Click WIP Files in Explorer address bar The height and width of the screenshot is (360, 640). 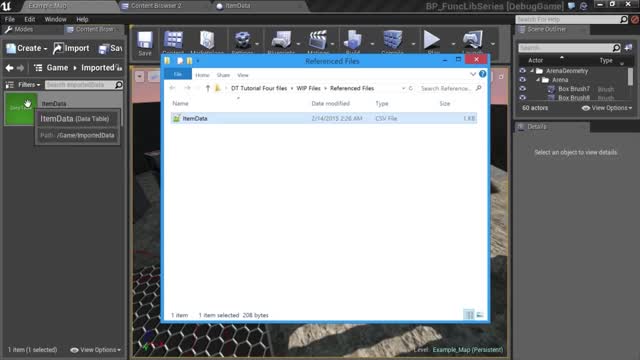[308, 88]
